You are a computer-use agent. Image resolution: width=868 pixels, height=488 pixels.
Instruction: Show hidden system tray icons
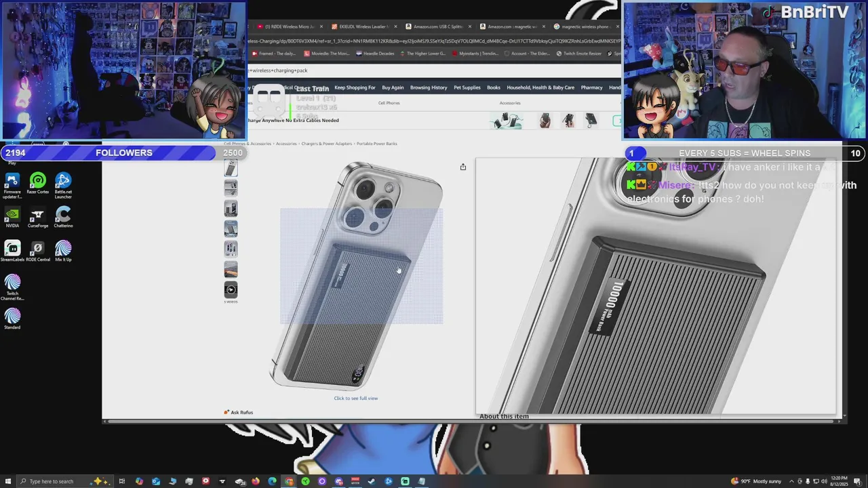pyautogui.click(x=791, y=481)
